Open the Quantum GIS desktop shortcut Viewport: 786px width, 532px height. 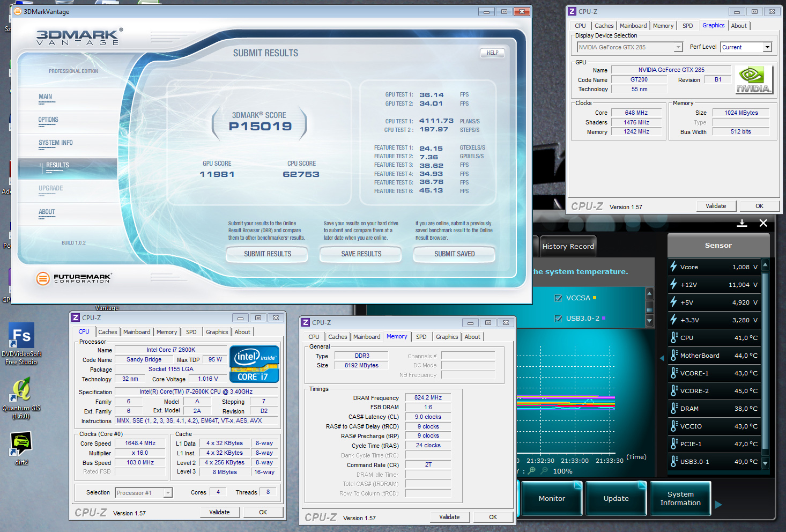(x=21, y=390)
